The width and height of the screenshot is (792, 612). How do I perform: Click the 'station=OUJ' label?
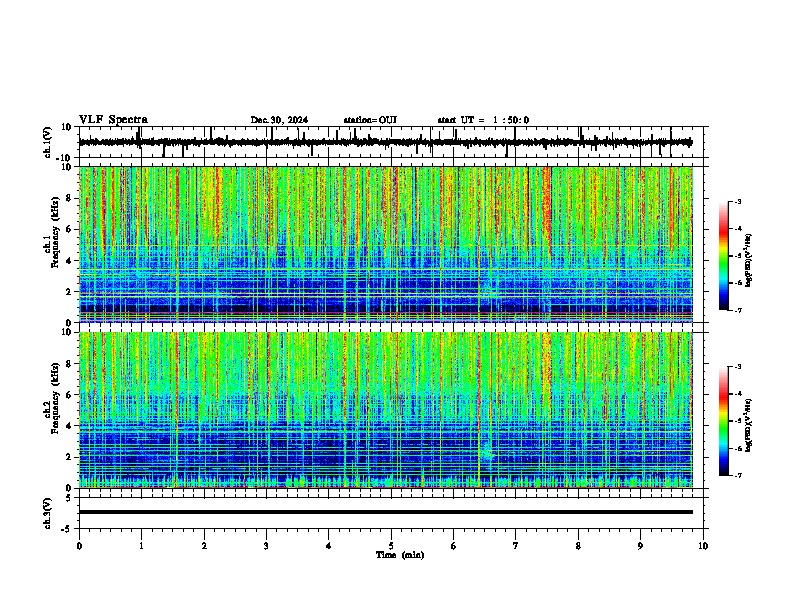click(370, 120)
